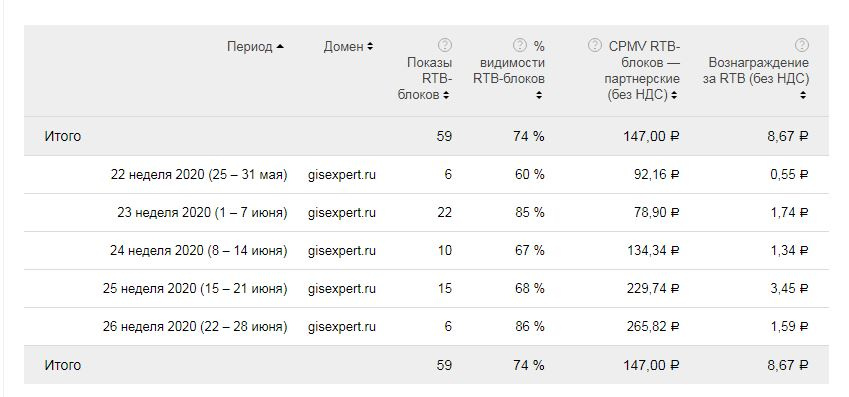
Task: Open gisexpert.ru link in week 26 row
Action: 342,327
